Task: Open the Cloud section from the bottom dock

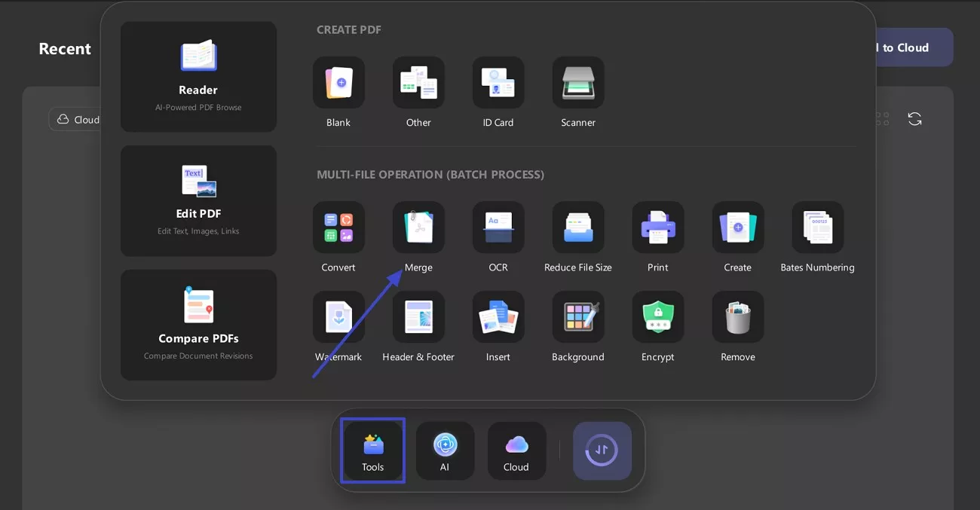Action: click(516, 450)
